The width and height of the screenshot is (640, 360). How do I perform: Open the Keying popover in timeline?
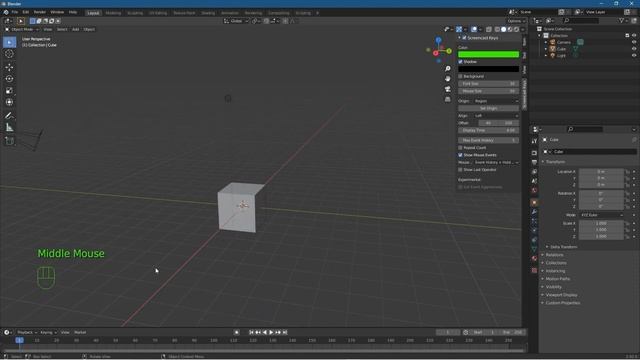[48, 333]
